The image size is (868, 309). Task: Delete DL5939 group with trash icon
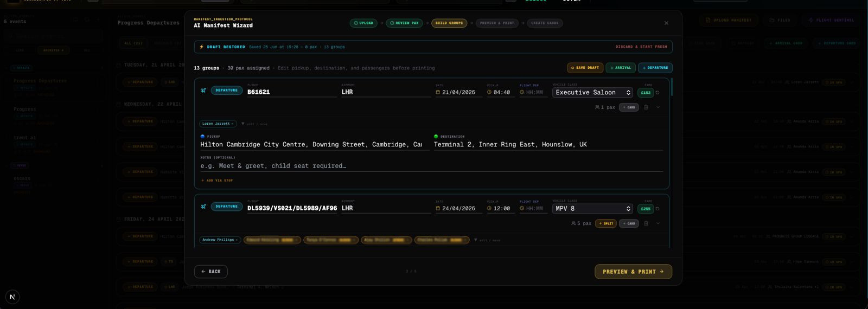pos(646,223)
